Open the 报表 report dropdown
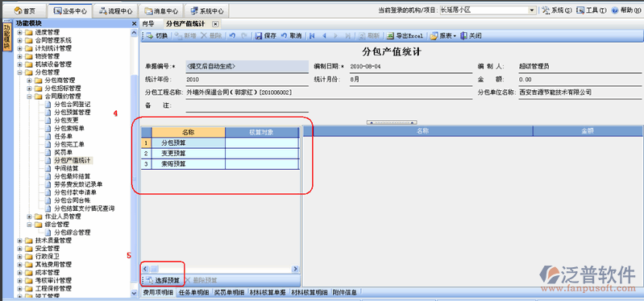This screenshot has height=301, width=644. point(443,35)
